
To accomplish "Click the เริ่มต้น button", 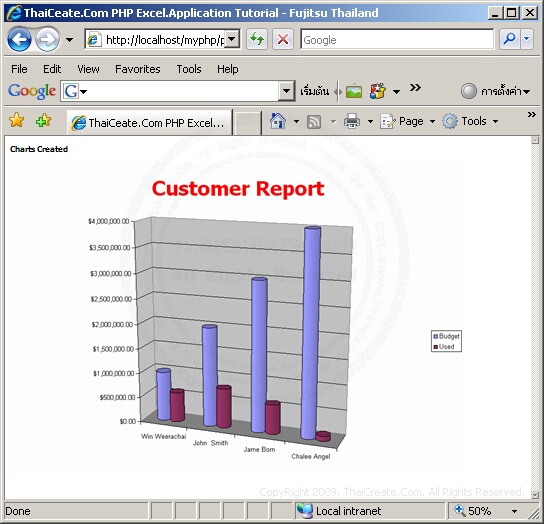I will (x=314, y=92).
